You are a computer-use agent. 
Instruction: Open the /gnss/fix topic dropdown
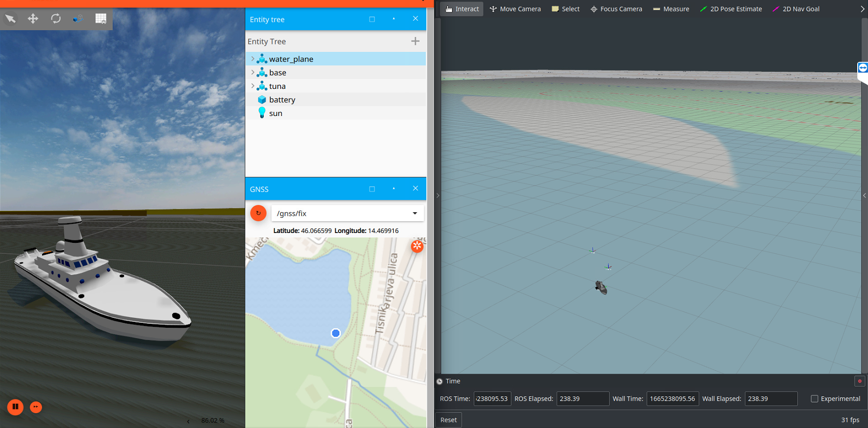tap(348, 213)
